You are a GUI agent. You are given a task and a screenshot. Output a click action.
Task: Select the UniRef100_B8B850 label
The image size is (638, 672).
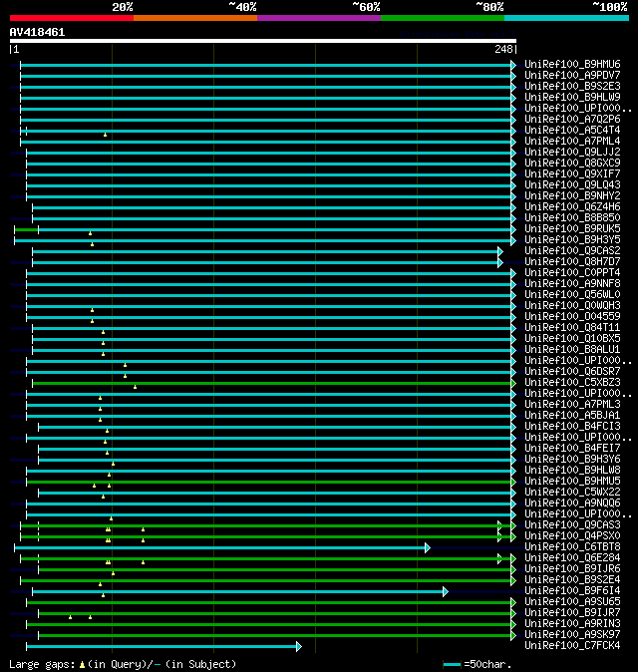[572, 217]
